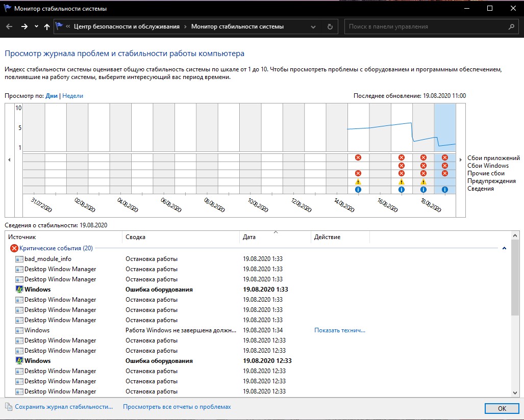Screen dimensions: 524x420
Task: Select warning icon for 18.08.2020
Action: pos(423,181)
